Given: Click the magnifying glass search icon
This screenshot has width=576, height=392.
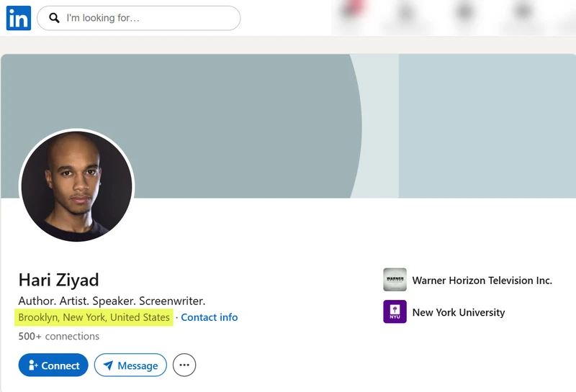Looking at the screenshot, I should coord(55,18).
